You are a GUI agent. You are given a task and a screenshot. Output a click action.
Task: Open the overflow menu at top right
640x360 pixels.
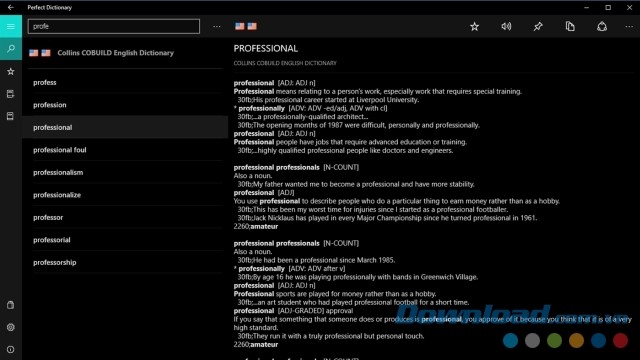[629, 27]
